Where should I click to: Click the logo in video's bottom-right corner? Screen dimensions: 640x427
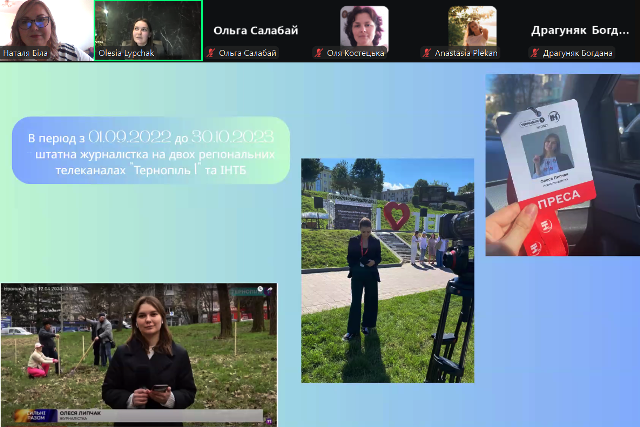[267, 422]
